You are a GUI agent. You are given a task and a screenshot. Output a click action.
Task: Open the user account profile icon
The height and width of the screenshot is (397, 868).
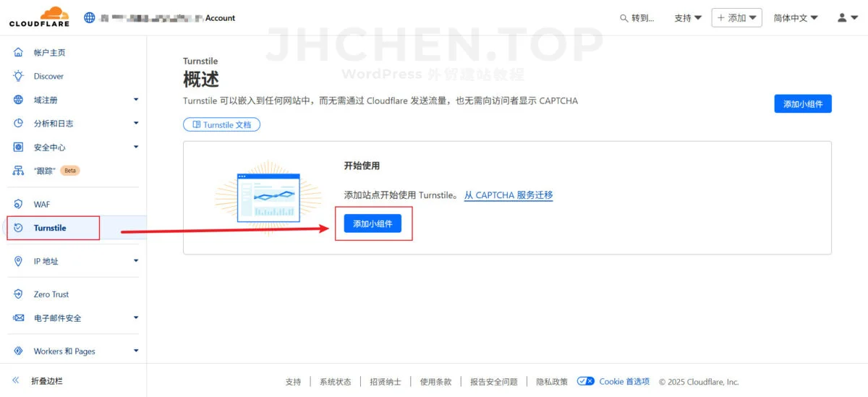click(x=847, y=17)
